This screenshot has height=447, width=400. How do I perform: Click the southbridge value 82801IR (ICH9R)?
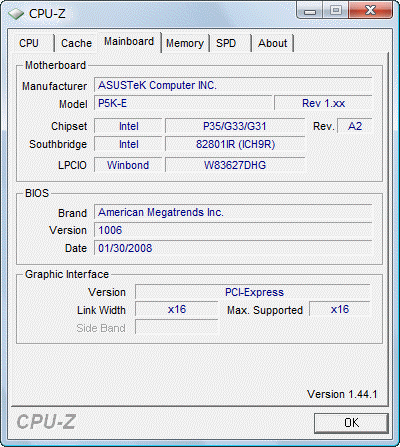235,144
